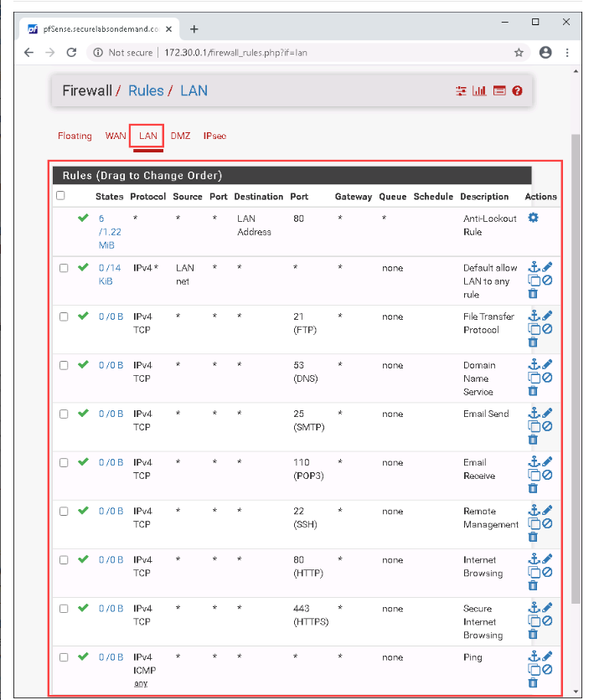594x700 pixels.
Task: Edit the Ping ICMP rule
Action: click(547, 656)
